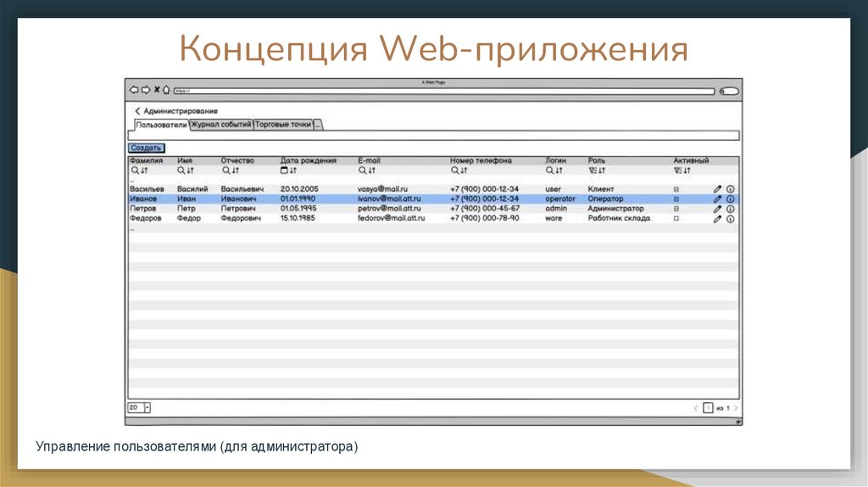Open search filter for Логин column
The image size is (868, 487).
coord(549,171)
